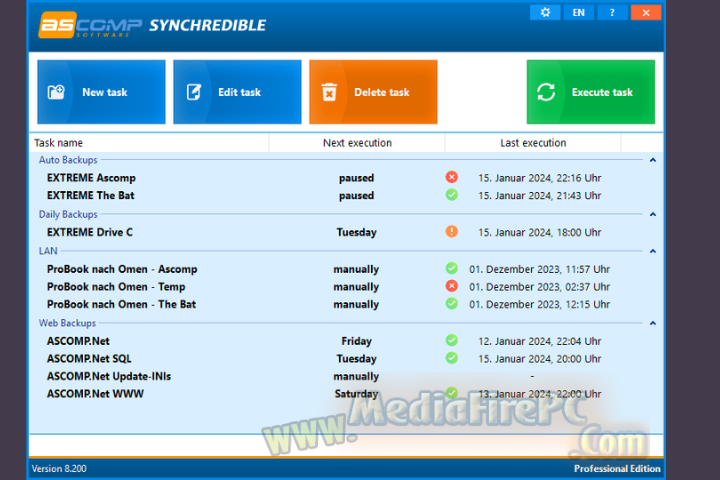720x480 pixels.
Task: Click the green check icon for ProBook nach Omen - The Bat
Action: (x=452, y=303)
